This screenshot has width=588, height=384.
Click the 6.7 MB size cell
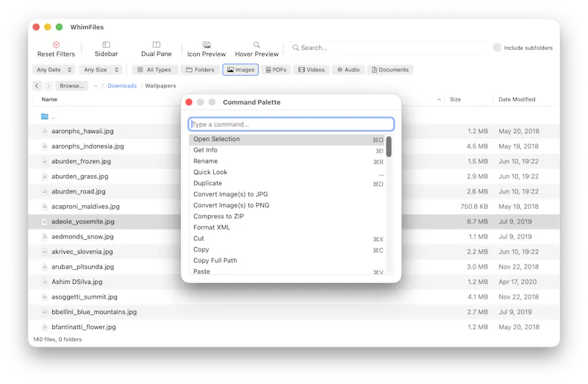coord(477,221)
